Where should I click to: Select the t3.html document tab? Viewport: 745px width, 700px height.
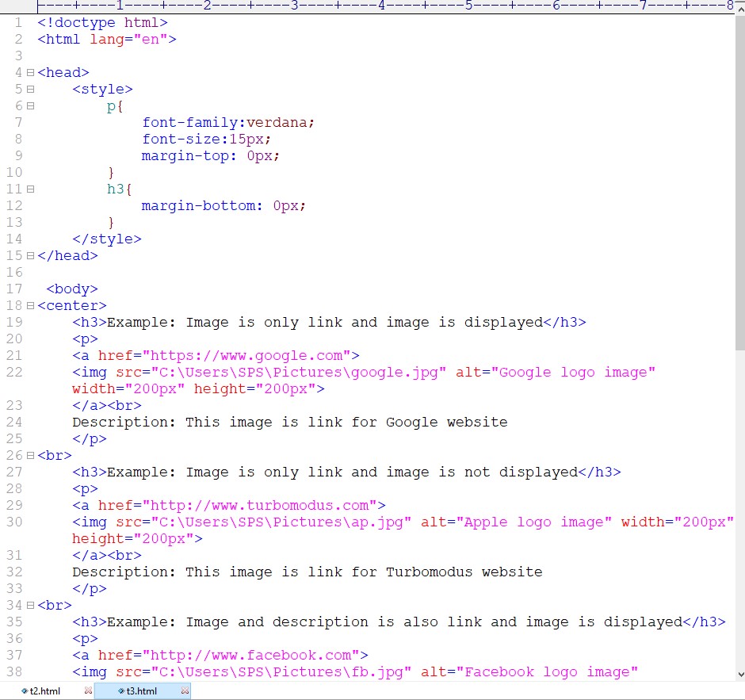click(x=142, y=691)
